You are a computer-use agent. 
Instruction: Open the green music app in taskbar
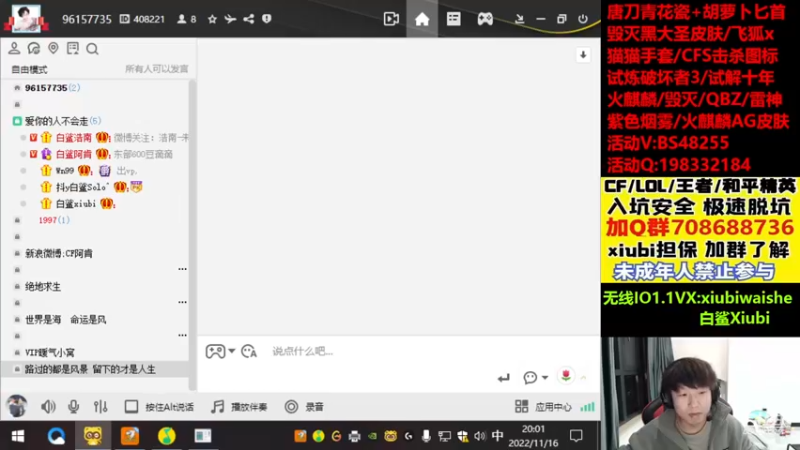coord(166,436)
